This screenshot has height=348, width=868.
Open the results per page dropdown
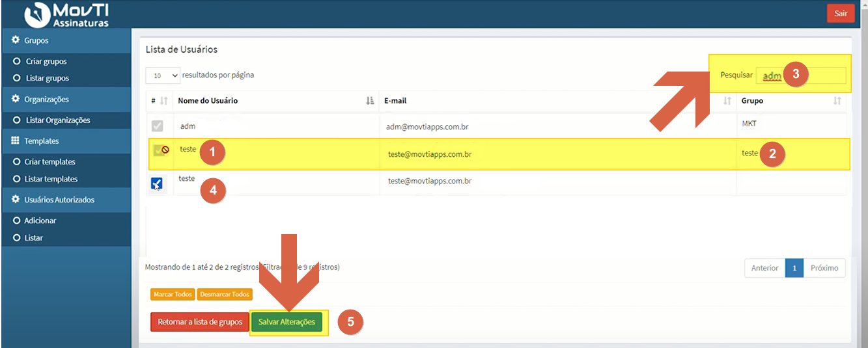[163, 75]
